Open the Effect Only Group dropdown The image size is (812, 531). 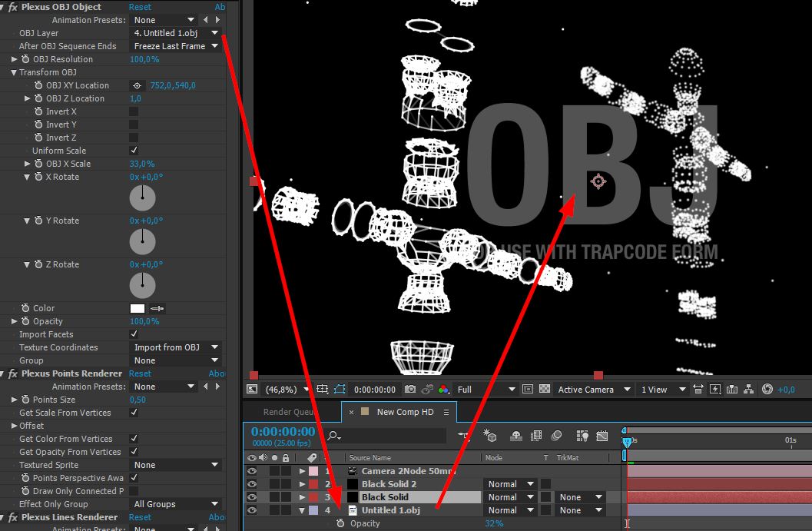(176, 504)
